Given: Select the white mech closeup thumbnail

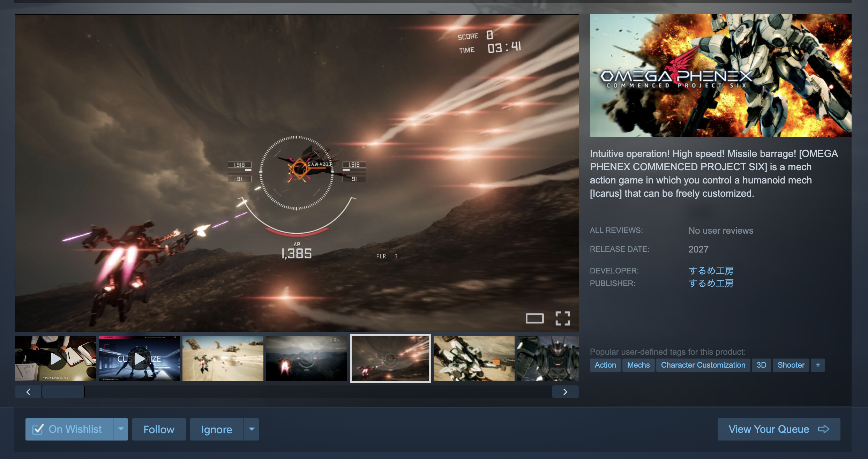Looking at the screenshot, I should coord(474,359).
